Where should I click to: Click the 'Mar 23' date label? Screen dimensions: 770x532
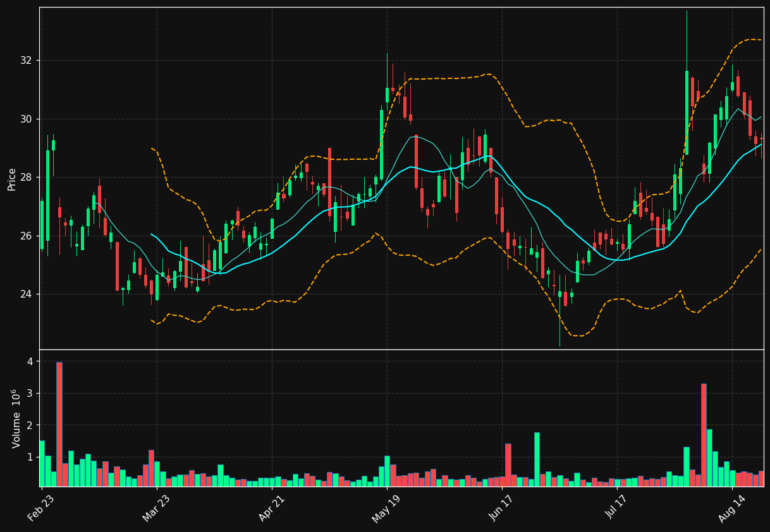pos(157,508)
